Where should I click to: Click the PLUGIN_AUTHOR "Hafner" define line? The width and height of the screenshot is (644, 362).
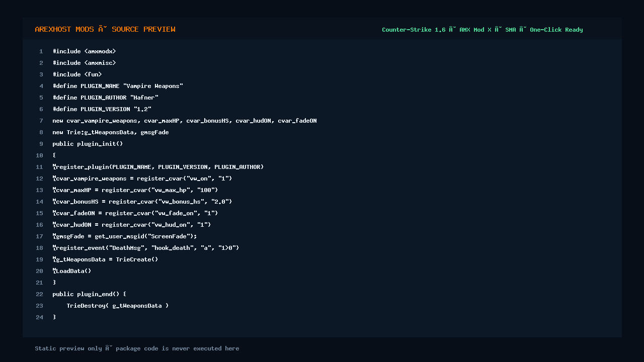(x=105, y=98)
